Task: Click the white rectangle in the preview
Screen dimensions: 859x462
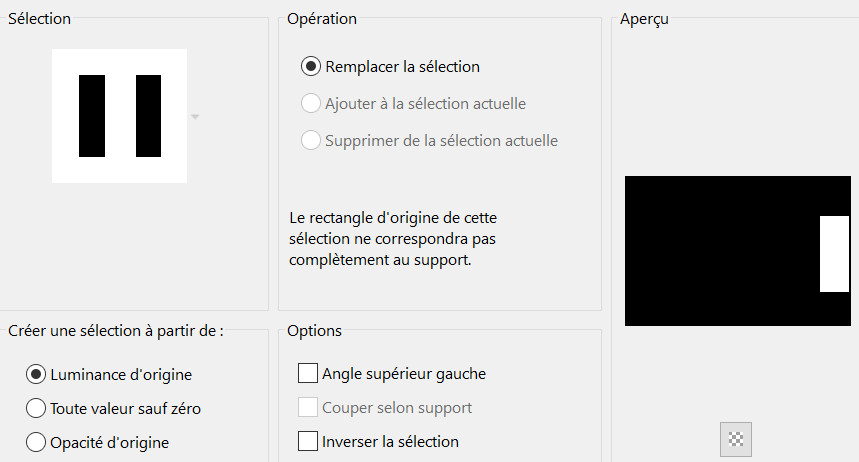Action: [834, 254]
